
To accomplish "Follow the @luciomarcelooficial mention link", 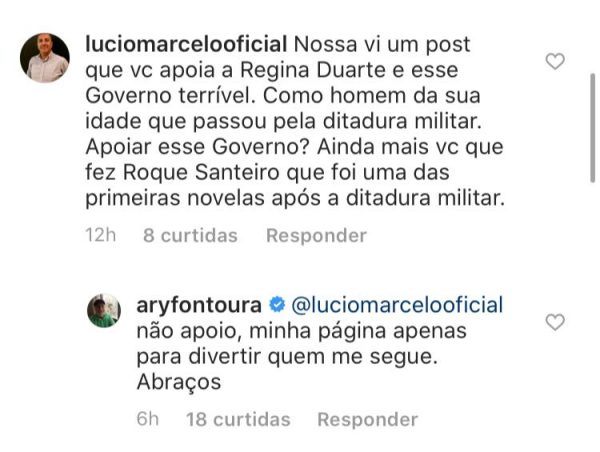I will coord(397,305).
